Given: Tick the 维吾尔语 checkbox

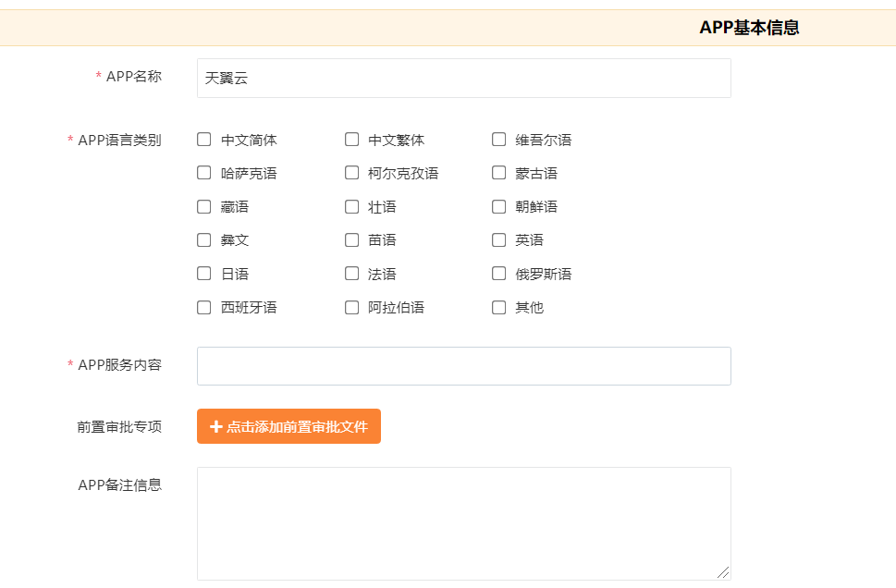Looking at the screenshot, I should pos(499,140).
